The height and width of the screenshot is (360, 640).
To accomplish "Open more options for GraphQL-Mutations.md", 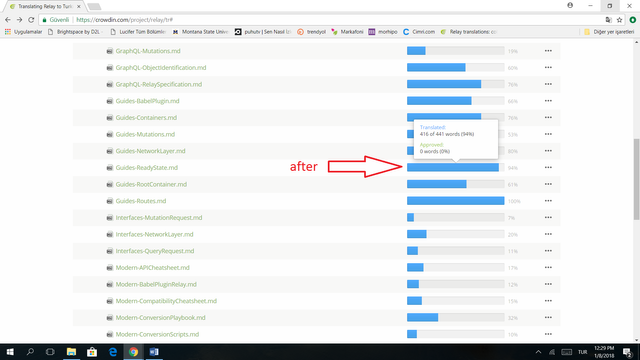I will tap(548, 51).
